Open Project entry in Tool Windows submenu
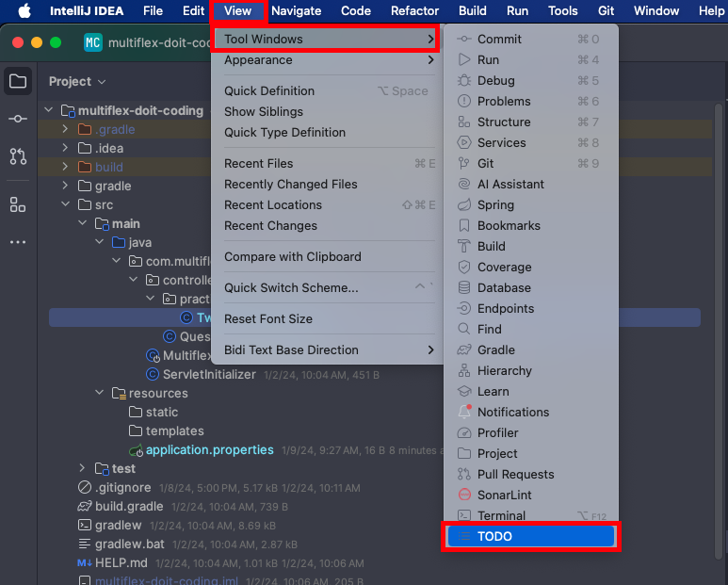 click(x=530, y=454)
